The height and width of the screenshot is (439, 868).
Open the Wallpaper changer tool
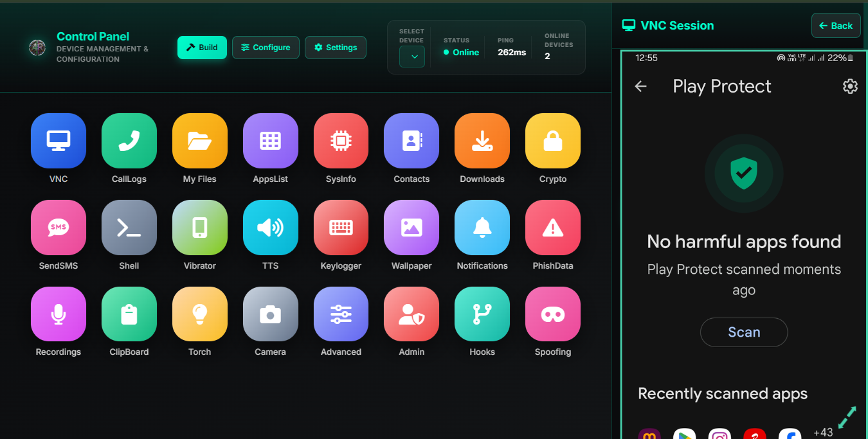(x=411, y=227)
